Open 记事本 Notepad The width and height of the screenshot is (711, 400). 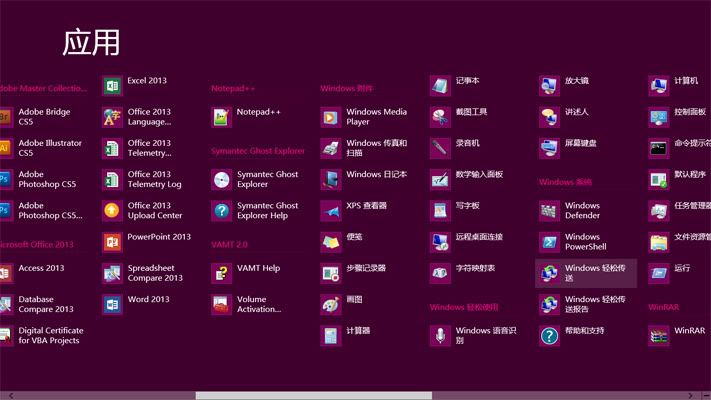click(x=455, y=86)
